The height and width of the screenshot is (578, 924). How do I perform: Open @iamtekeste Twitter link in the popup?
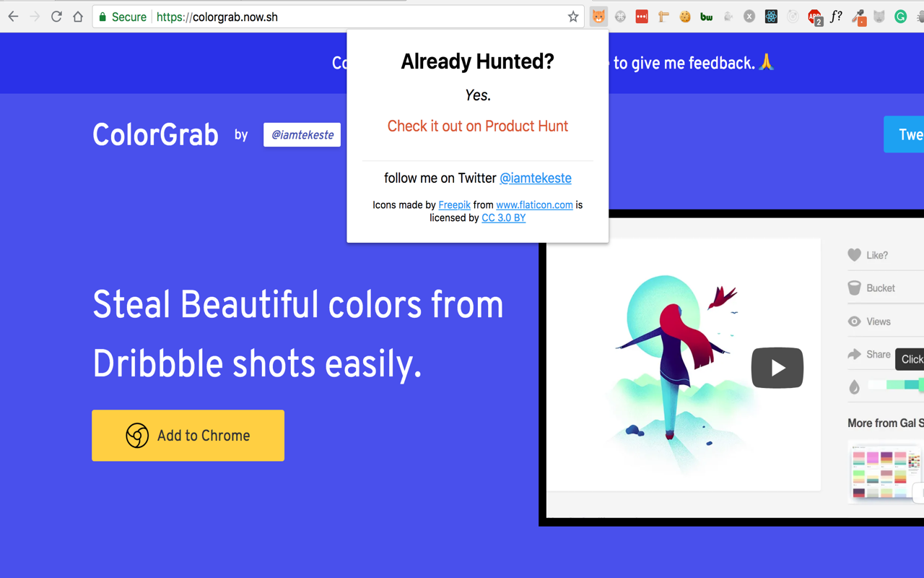point(536,178)
